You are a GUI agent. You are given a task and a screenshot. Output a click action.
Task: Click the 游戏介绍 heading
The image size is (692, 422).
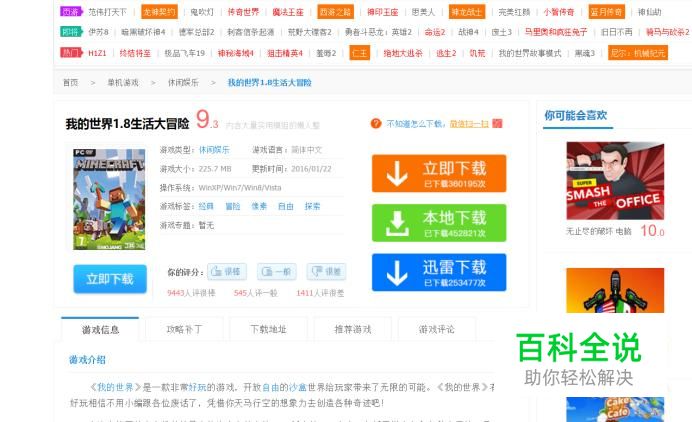point(87,360)
